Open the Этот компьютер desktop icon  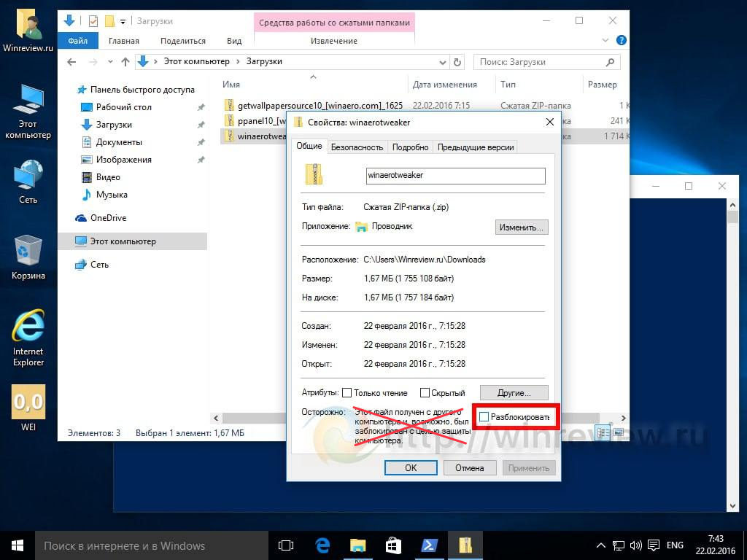28,112
